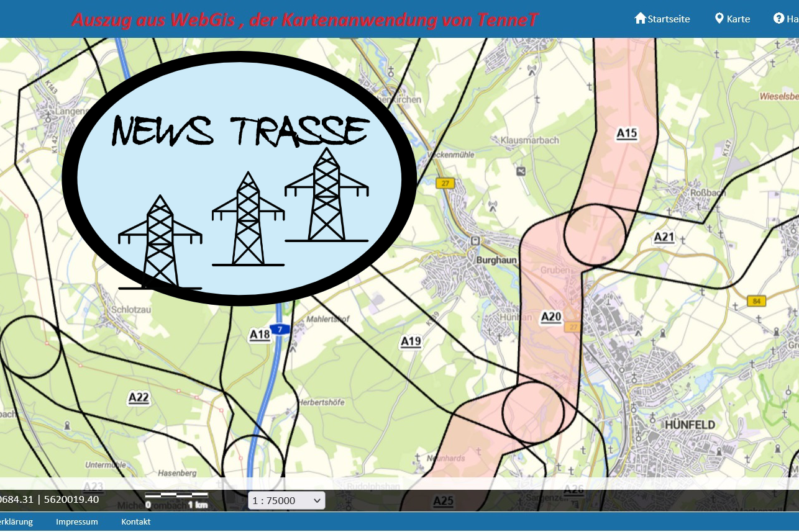Select corridor segment label A25
This screenshot has width=799, height=532.
(444, 500)
